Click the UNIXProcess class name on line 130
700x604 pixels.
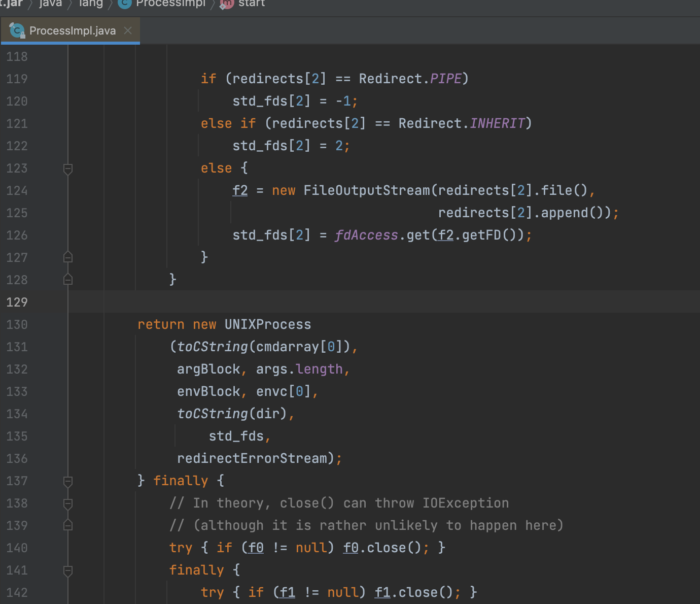pyautogui.click(x=268, y=325)
